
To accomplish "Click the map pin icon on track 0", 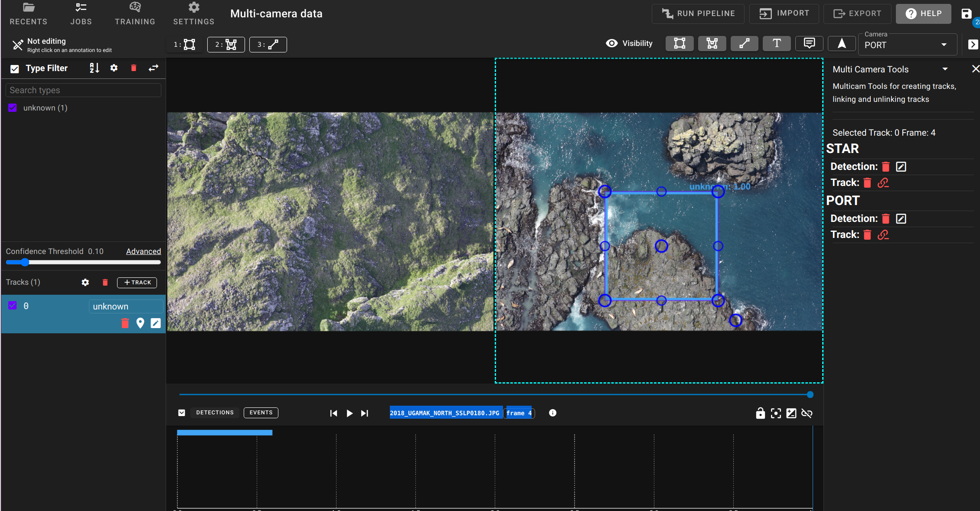I will point(140,323).
